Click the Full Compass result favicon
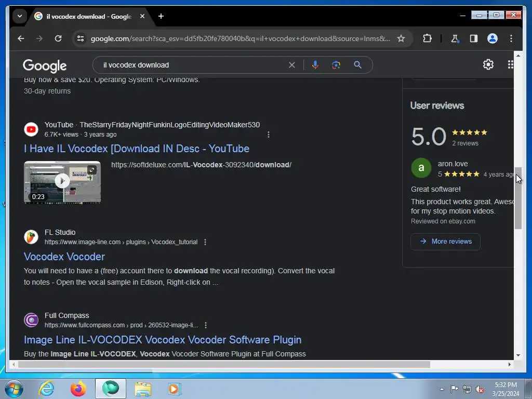Image resolution: width=532 pixels, height=399 pixels. coord(31,320)
